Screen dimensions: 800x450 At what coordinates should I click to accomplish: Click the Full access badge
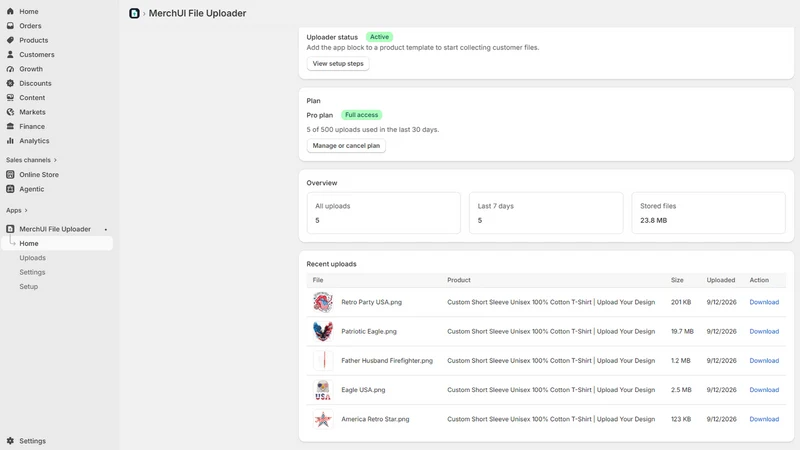tap(361, 115)
